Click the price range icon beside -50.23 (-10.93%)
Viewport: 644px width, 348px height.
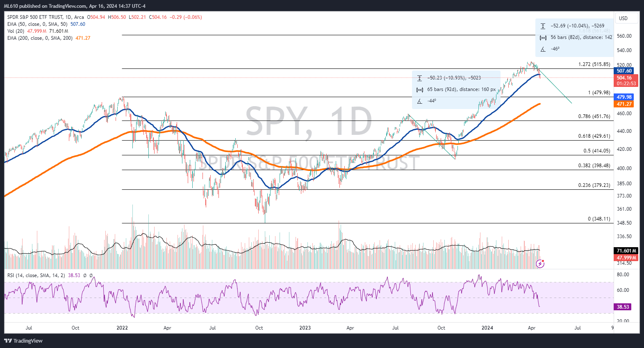[419, 78]
